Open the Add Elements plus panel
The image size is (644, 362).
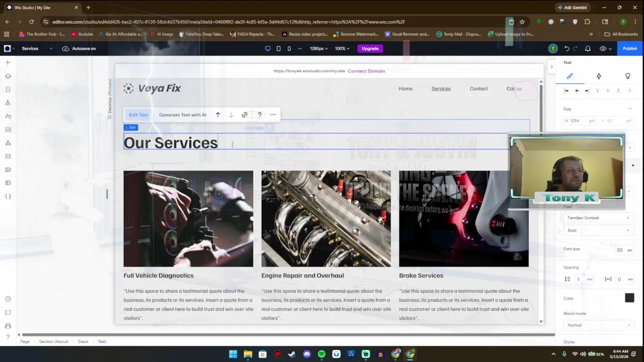point(8,62)
